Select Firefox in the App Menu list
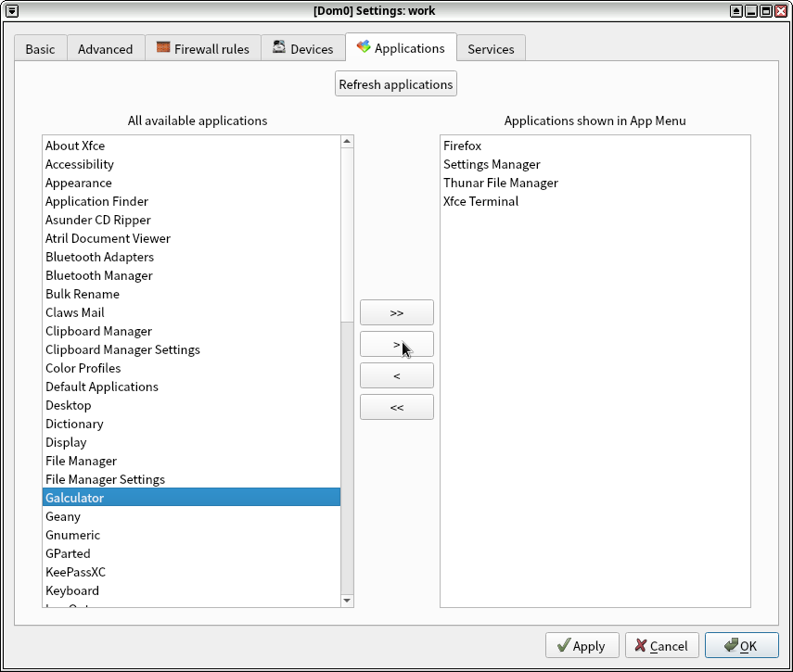 coord(459,146)
